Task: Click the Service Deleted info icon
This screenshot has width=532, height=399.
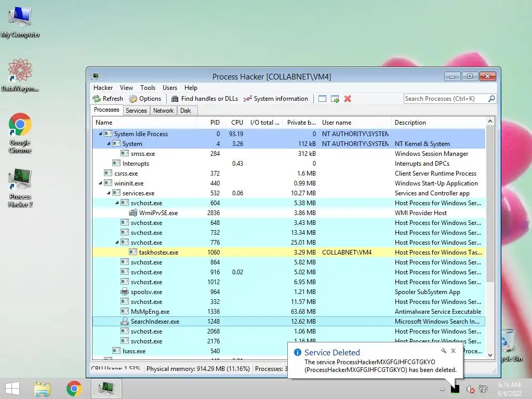Action: coord(298,352)
